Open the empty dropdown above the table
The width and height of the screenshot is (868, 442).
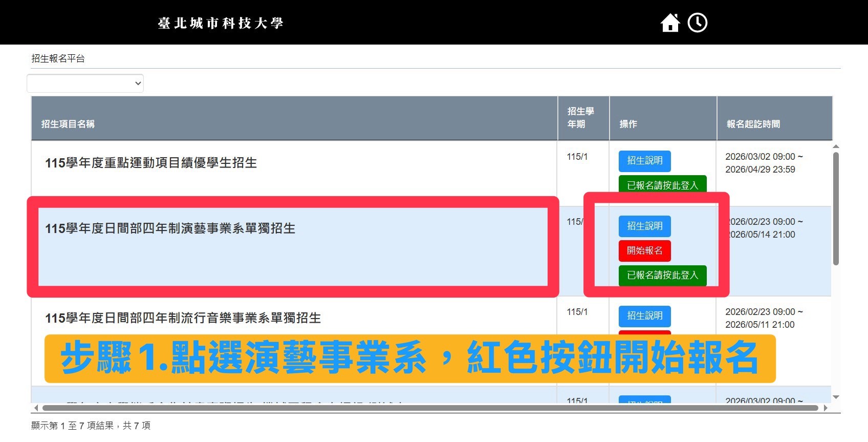85,83
